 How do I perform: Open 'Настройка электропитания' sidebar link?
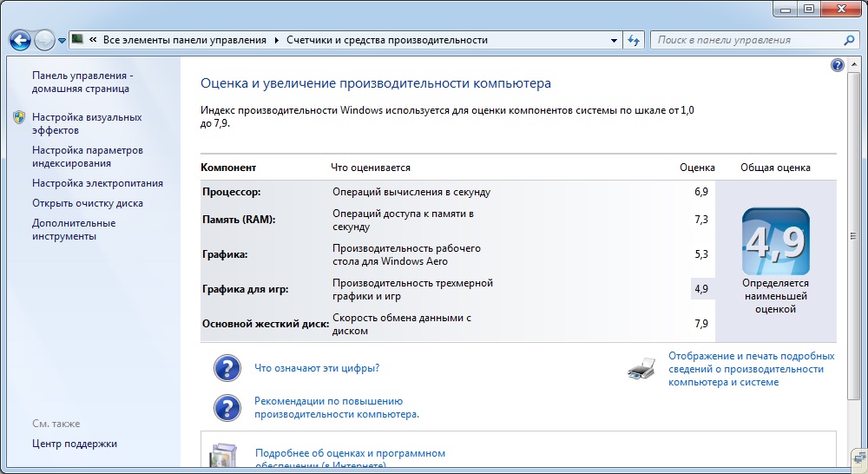pos(97,183)
